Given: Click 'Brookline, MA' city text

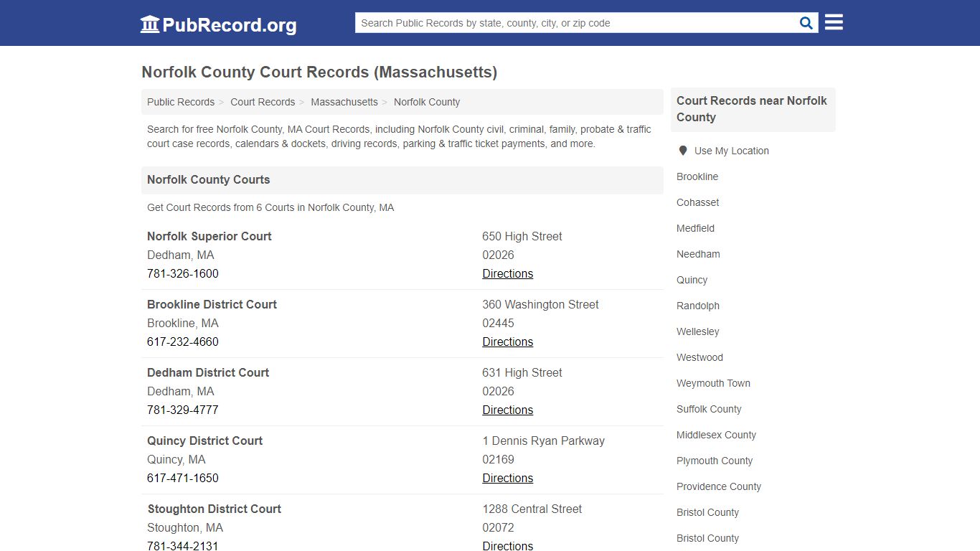Looking at the screenshot, I should [183, 323].
